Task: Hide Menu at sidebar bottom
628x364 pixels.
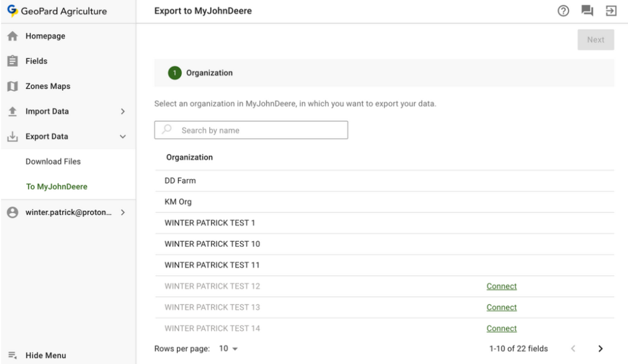Action: click(45, 355)
